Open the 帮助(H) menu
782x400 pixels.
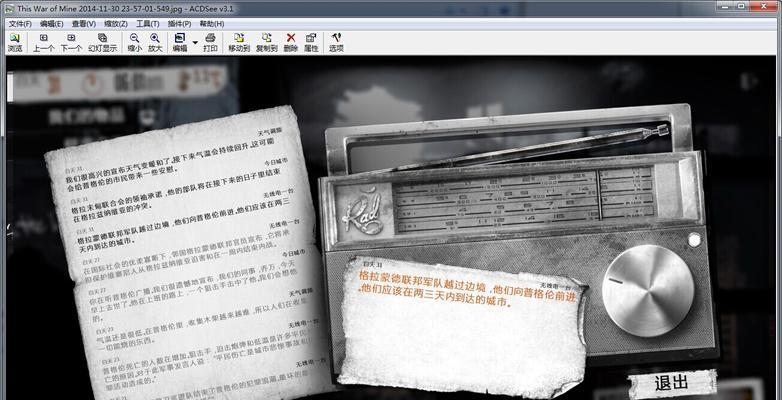(x=212, y=23)
